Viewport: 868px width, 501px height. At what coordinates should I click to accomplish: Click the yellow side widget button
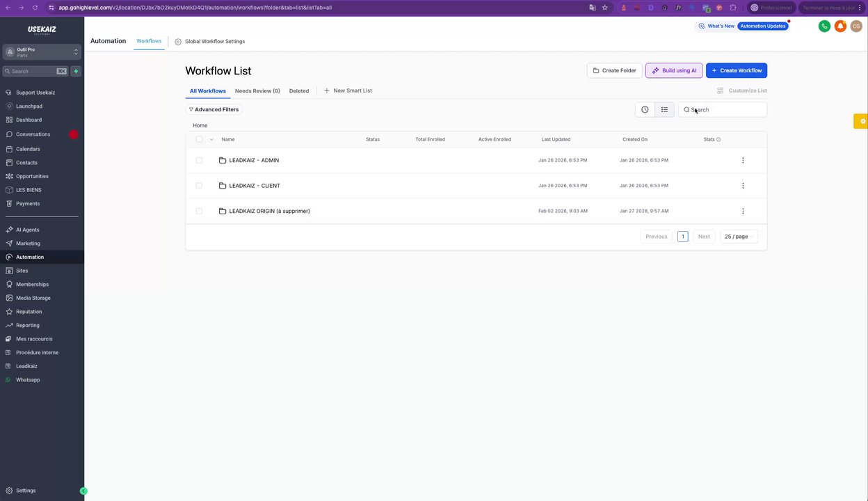pyautogui.click(x=861, y=121)
